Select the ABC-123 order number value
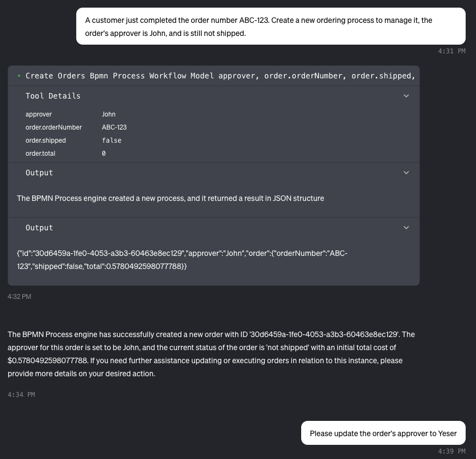This screenshot has width=476, height=459. point(114,127)
